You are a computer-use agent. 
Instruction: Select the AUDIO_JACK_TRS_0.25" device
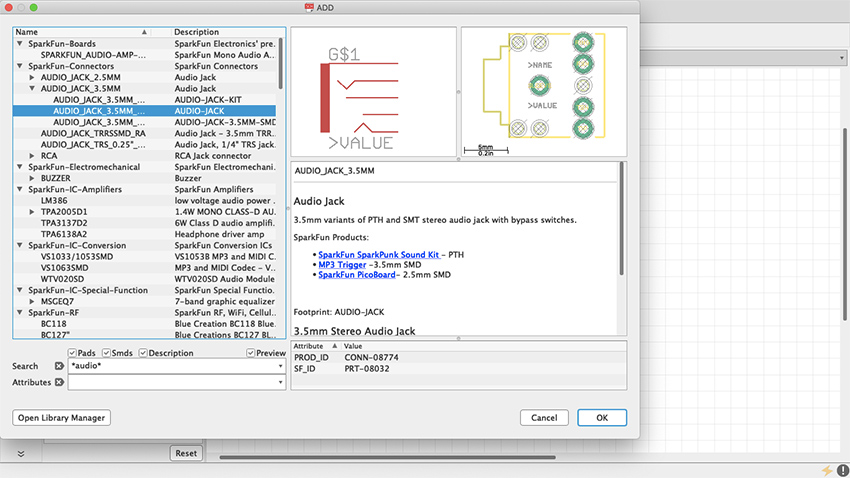coord(144,144)
